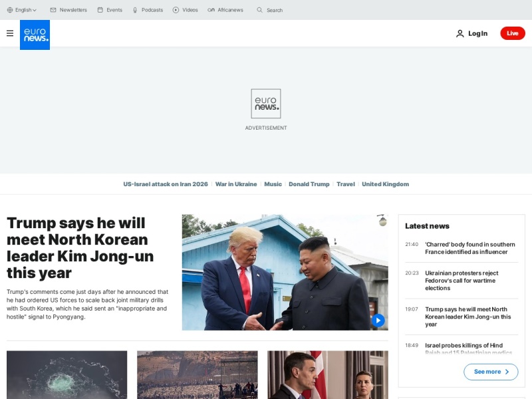Image resolution: width=532 pixels, height=399 pixels.
Task: Select the Music topic
Action: coord(273,184)
